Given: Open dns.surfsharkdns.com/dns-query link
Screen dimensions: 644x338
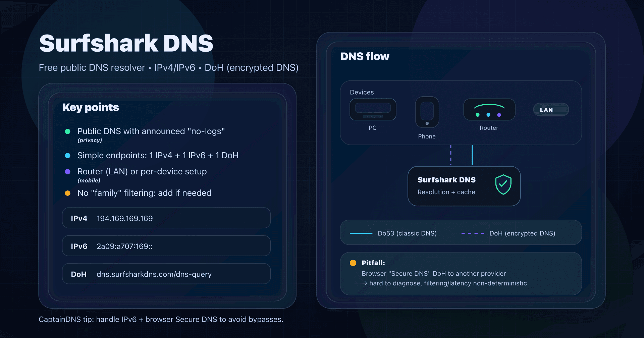Looking at the screenshot, I should [154, 274].
